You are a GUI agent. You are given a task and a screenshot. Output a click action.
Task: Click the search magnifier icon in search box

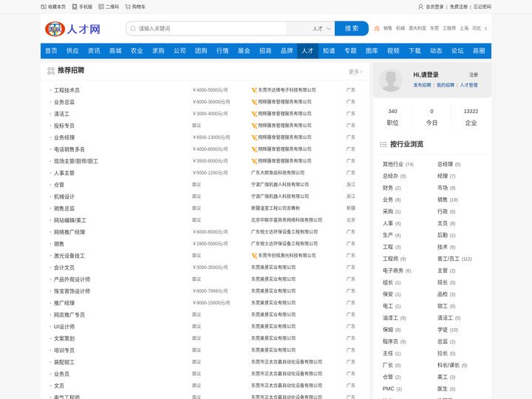[133, 29]
